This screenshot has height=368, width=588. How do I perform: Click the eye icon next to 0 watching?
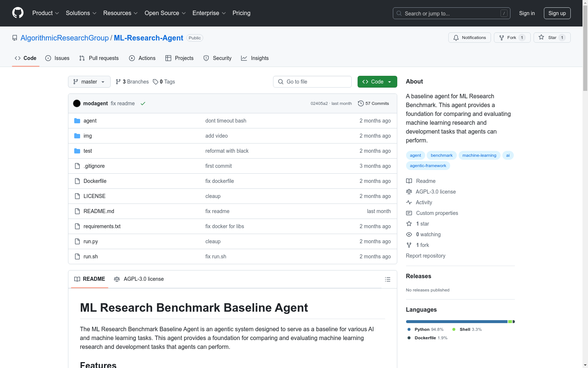(409, 234)
